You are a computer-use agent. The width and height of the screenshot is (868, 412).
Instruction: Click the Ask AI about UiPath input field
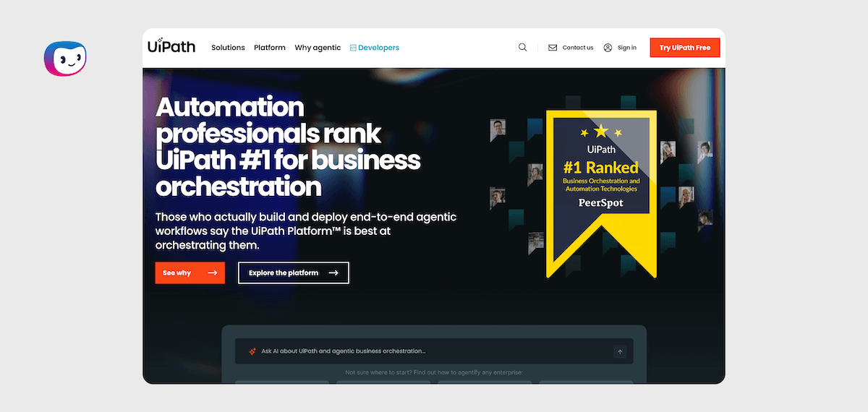tap(434, 351)
